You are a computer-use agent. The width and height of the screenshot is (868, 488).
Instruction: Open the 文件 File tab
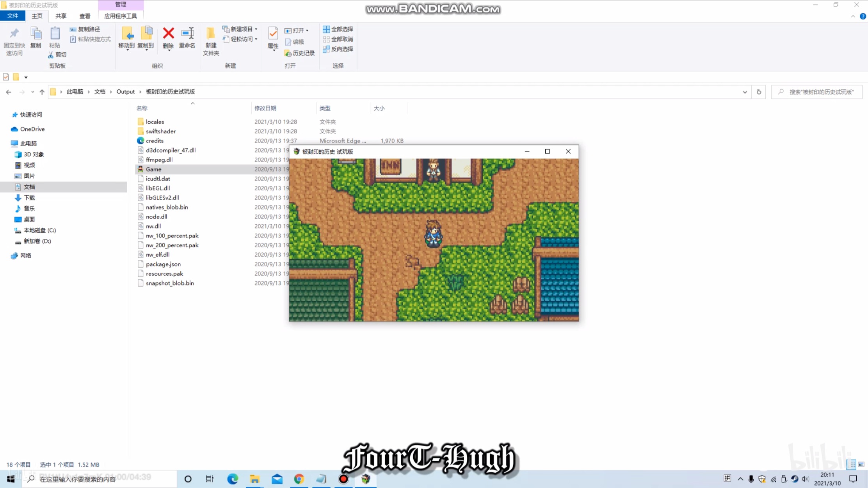coord(12,16)
